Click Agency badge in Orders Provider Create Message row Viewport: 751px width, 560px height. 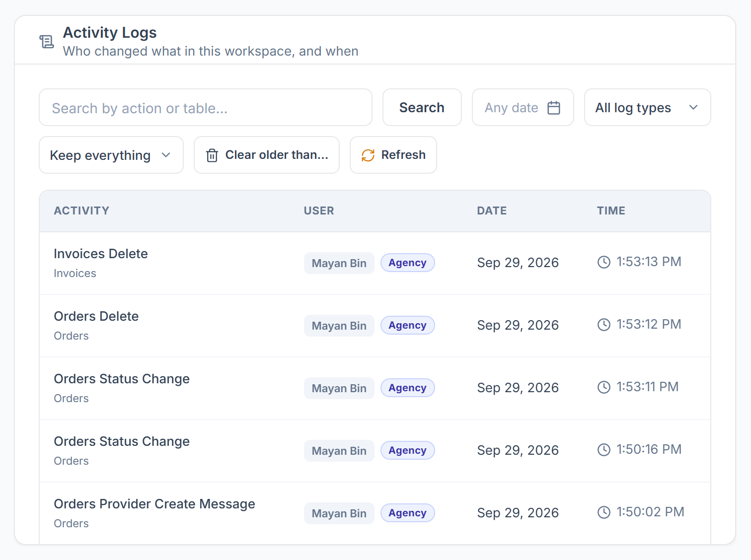[408, 513]
